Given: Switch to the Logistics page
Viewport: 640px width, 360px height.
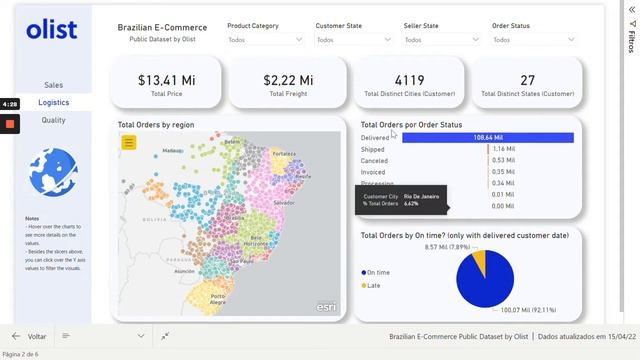Looking at the screenshot, I should (x=53, y=102).
